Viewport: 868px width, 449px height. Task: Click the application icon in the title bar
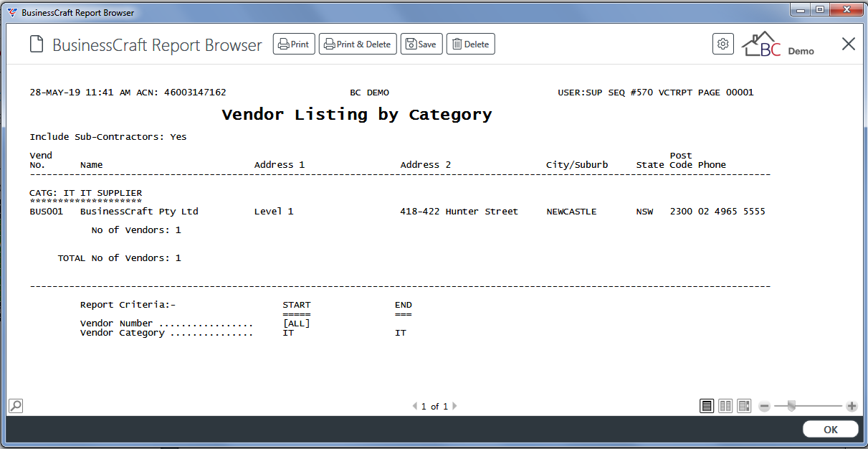[12, 12]
